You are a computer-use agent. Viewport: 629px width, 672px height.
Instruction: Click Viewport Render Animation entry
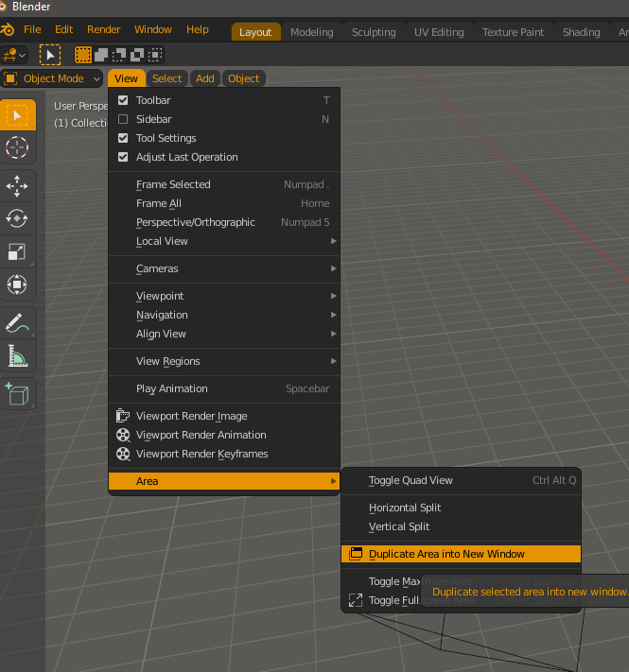pyautogui.click(x=224, y=435)
